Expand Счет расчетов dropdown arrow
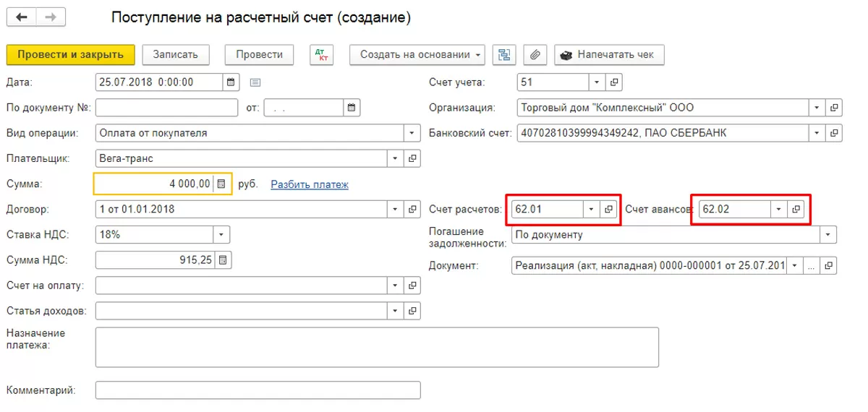Viewport: 868px width, 412px height. [592, 210]
